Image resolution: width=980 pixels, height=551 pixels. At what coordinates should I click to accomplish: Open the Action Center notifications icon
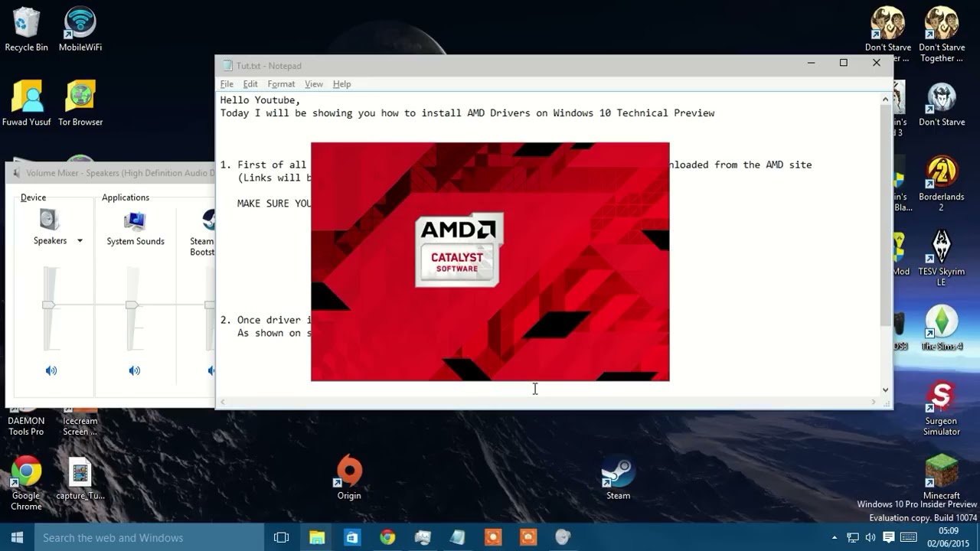point(889,537)
